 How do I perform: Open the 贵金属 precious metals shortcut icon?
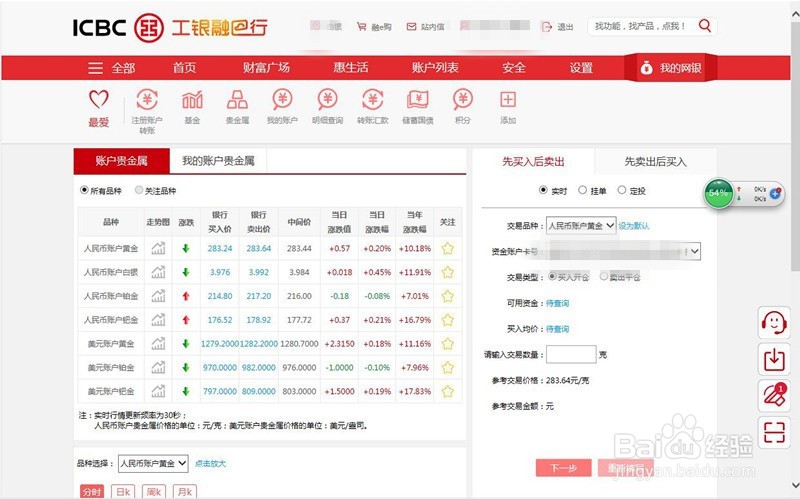tap(237, 99)
